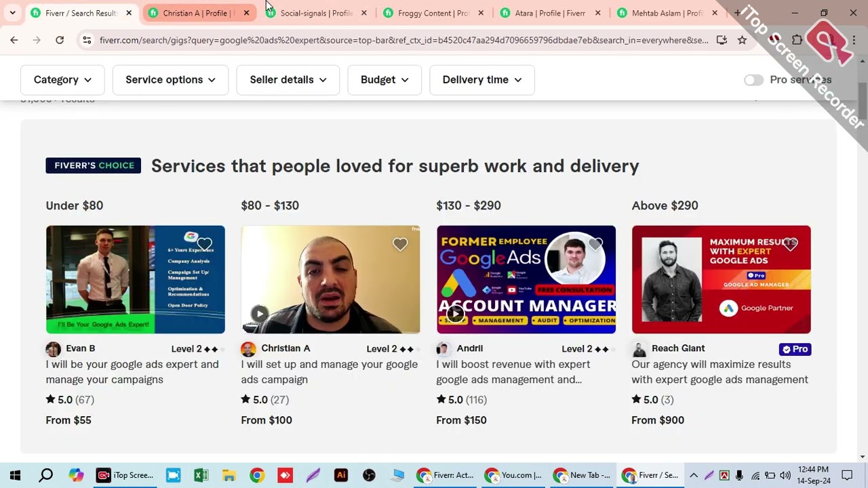The width and height of the screenshot is (868, 488).
Task: Click the microphone tray icon
Action: click(x=739, y=475)
